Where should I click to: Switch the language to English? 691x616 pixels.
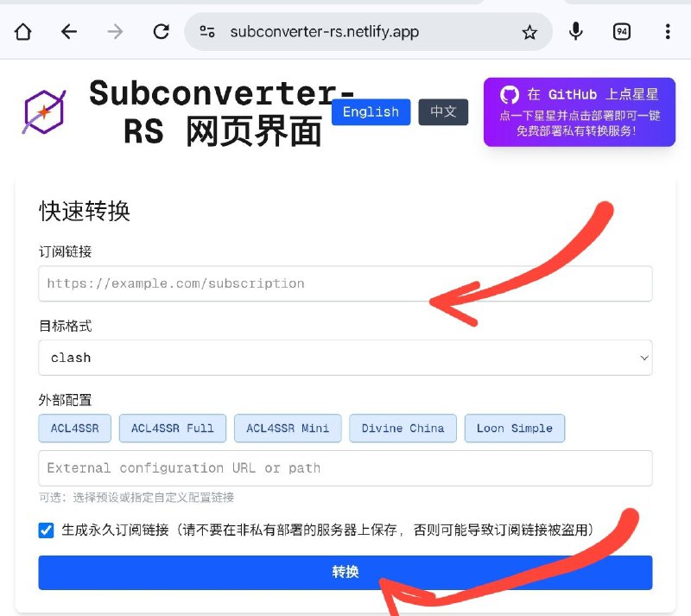[x=371, y=112]
